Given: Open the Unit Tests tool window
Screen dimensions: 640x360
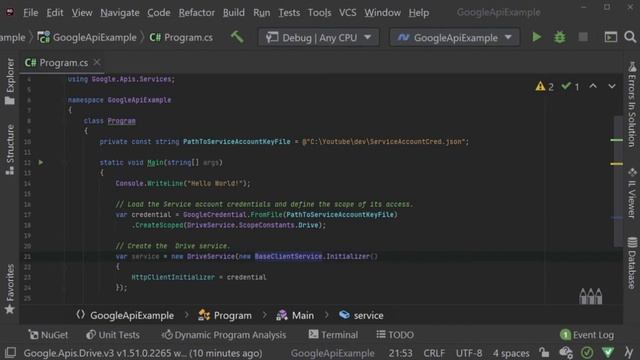Looking at the screenshot, I should (x=113, y=335).
